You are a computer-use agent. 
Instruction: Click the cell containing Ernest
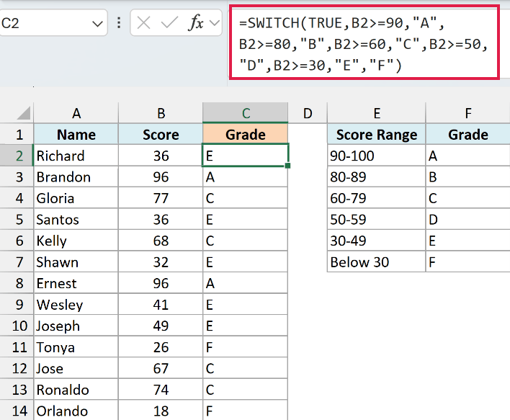(x=76, y=283)
